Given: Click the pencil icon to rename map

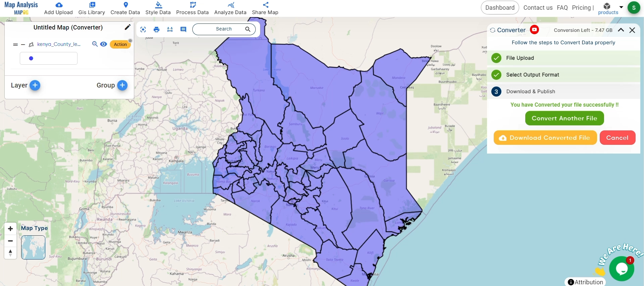Looking at the screenshot, I should (127, 27).
